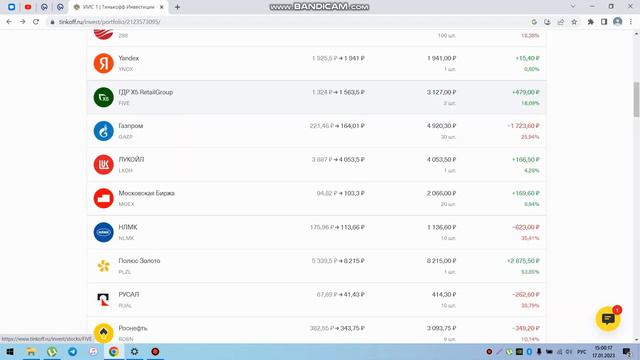The height and width of the screenshot is (360, 640).
Task: Bookmark page with star icon
Action: click(574, 22)
